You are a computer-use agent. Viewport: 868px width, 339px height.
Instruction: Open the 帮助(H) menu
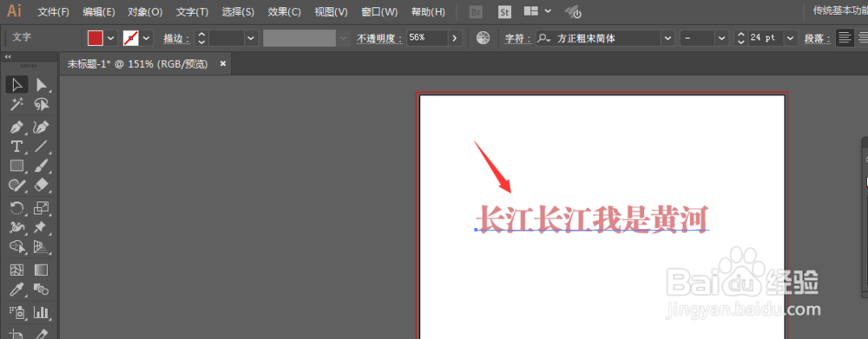(428, 11)
